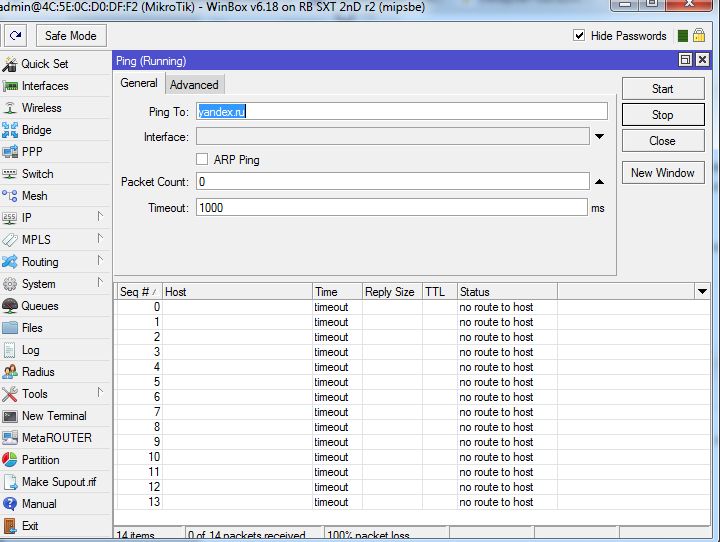This screenshot has width=720, height=542.
Task: Open MetaROUTER icon
Action: [x=10, y=438]
